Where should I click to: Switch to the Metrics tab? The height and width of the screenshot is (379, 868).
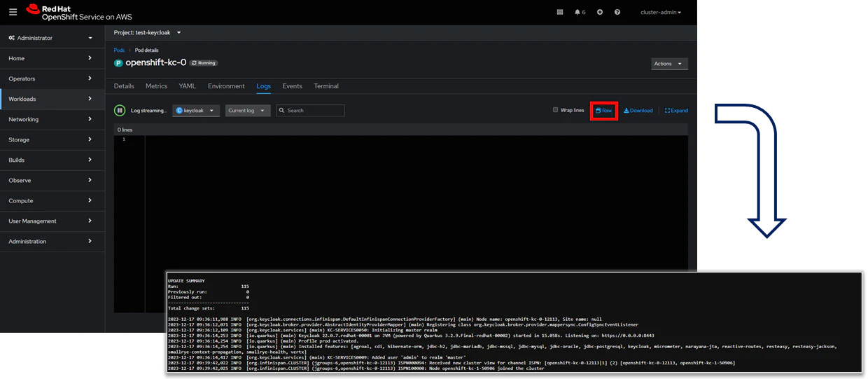[x=156, y=86]
